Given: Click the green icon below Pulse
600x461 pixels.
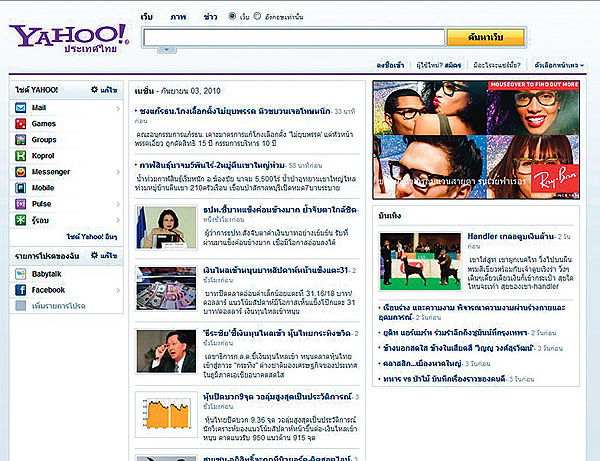Looking at the screenshot, I should [20, 220].
